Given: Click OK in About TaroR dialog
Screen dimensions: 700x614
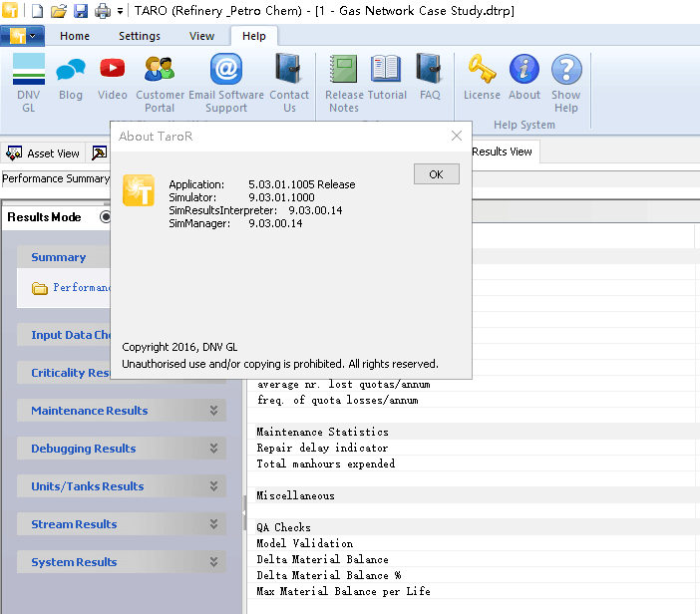Looking at the screenshot, I should 436,174.
